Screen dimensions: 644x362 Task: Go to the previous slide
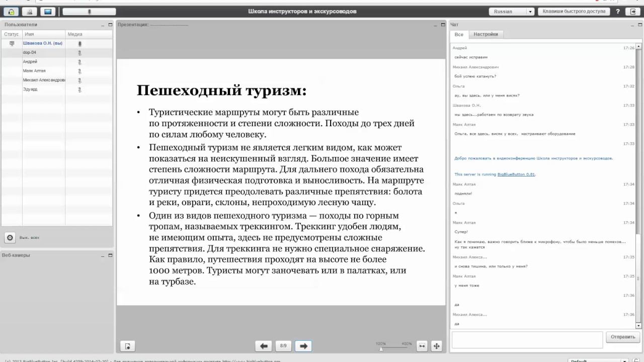[x=264, y=346]
